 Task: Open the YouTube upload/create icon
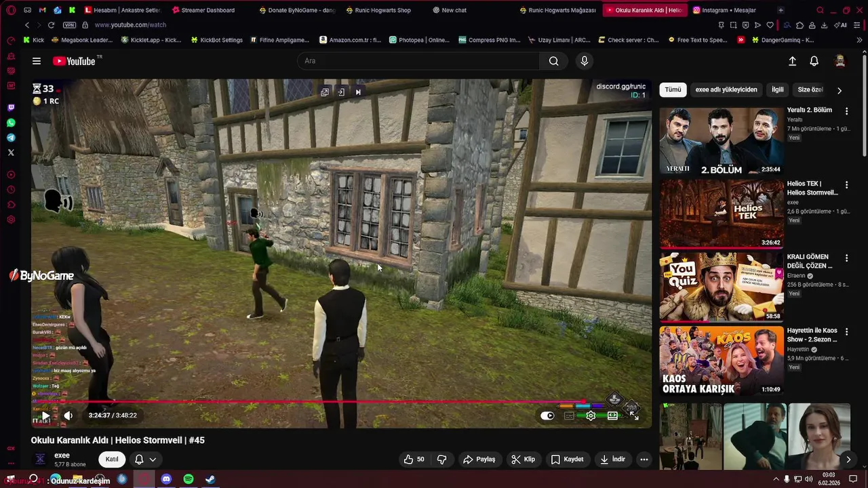point(792,61)
